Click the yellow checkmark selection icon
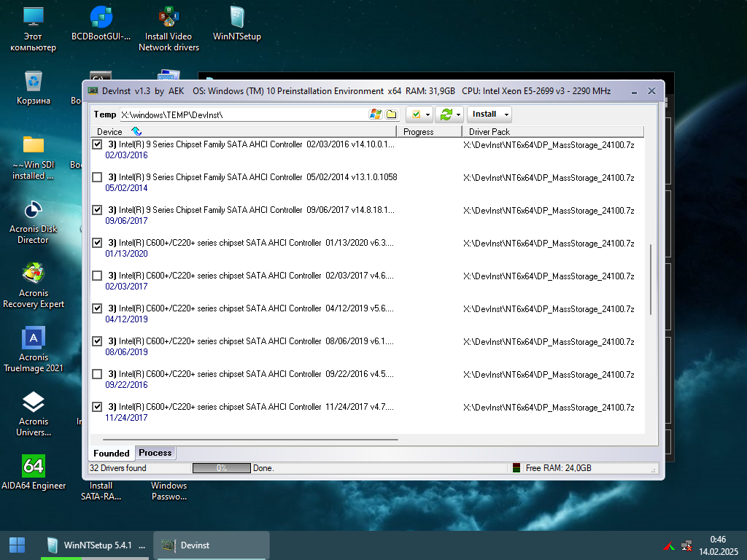The image size is (747, 560). pyautogui.click(x=416, y=114)
